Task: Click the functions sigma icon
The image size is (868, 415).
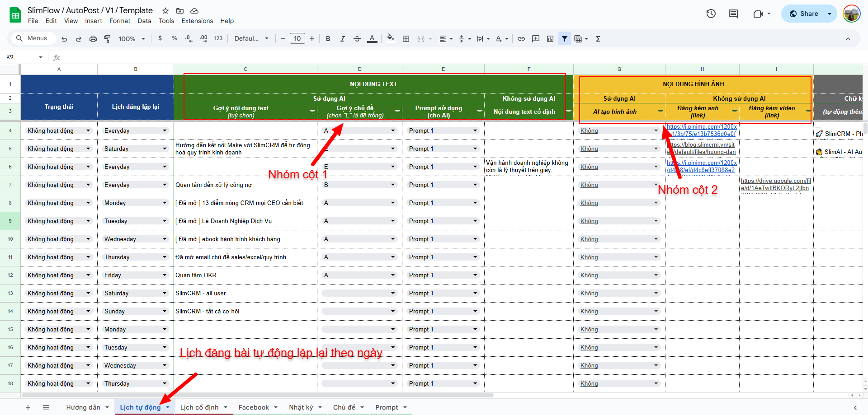Action: click(598, 39)
